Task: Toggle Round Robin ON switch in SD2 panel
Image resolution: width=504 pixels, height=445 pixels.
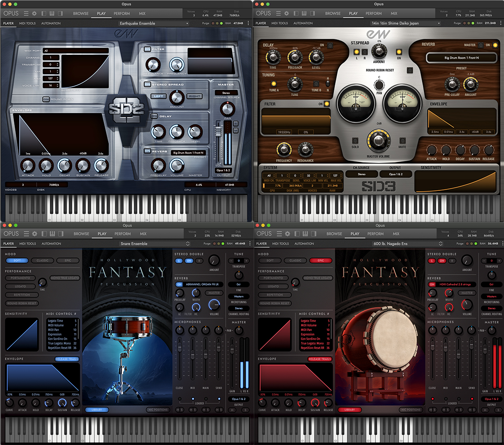Action: click(46, 99)
